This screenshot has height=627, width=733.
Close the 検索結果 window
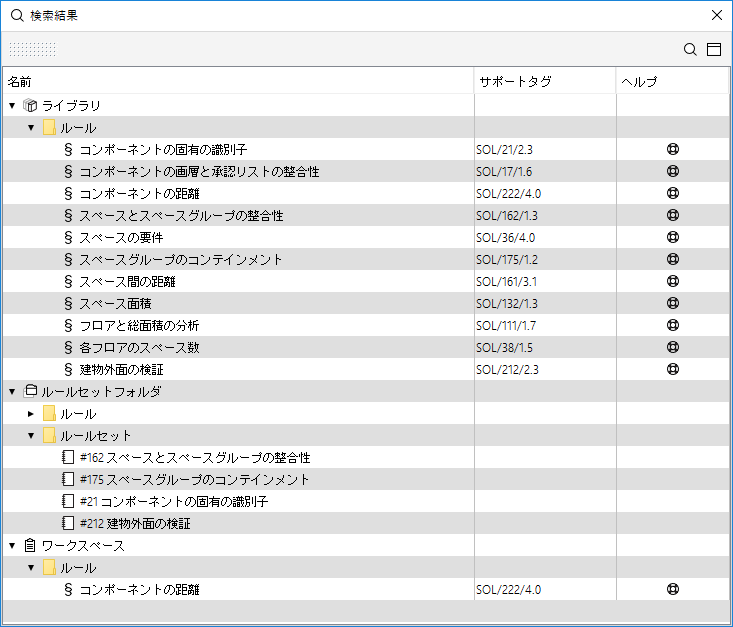[717, 15]
